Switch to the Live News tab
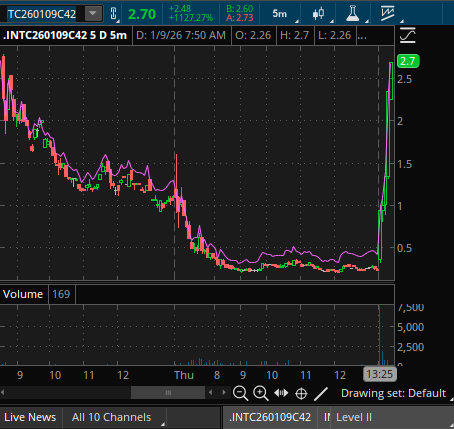This screenshot has width=454, height=429. (30, 417)
